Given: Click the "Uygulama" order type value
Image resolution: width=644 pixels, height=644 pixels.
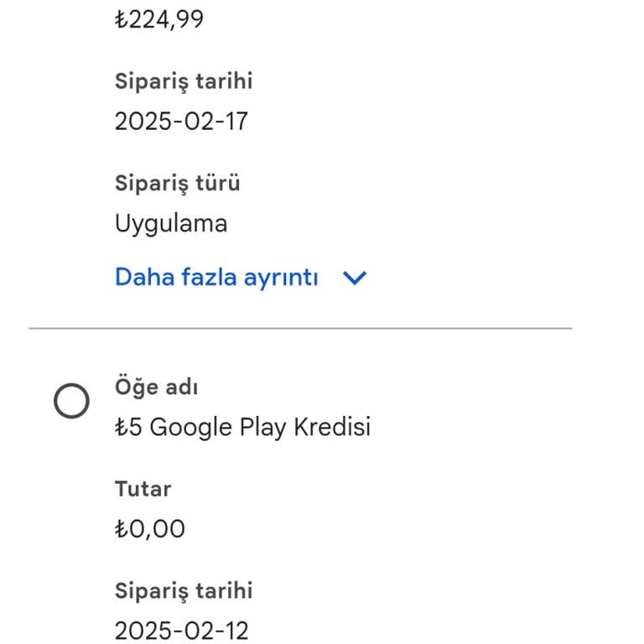Looking at the screenshot, I should 171,223.
